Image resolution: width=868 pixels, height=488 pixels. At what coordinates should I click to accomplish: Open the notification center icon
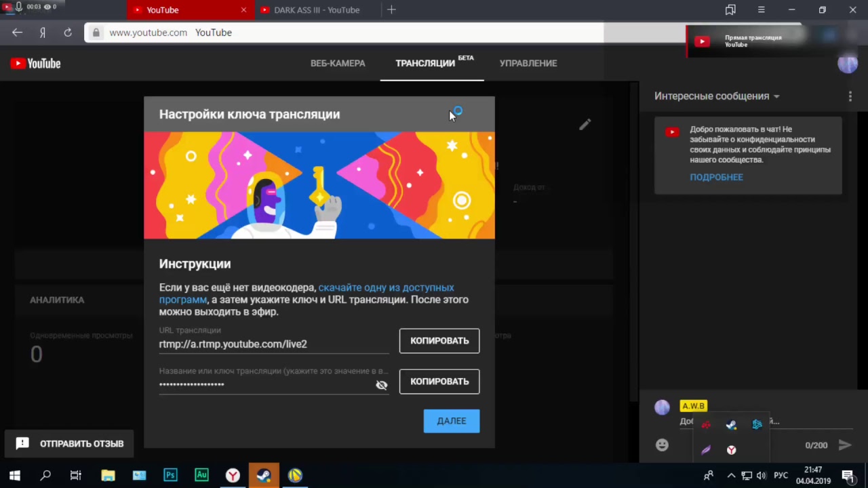[847, 476]
